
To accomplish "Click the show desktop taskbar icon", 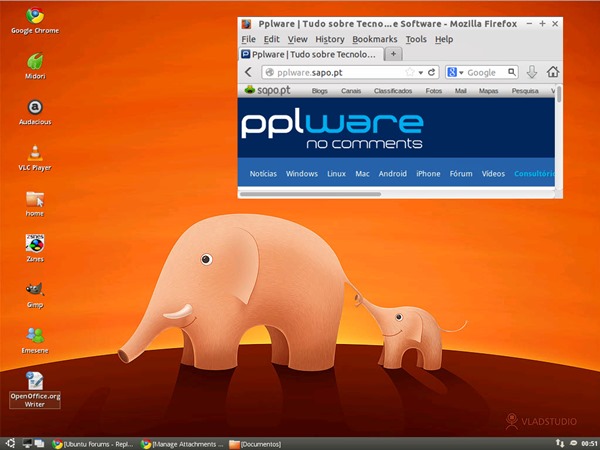I will point(27,443).
